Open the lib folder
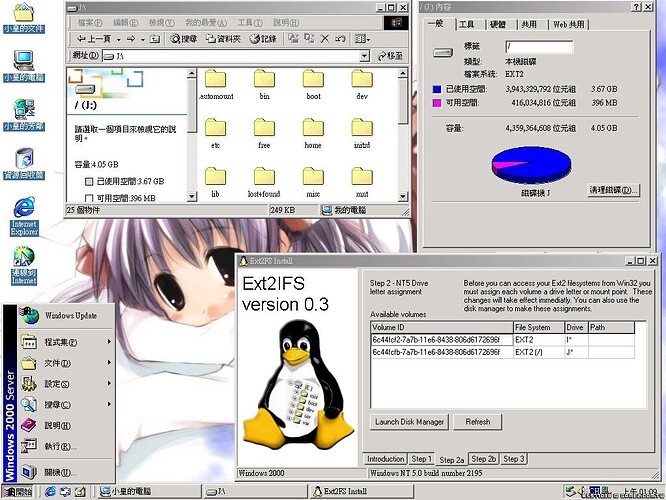 point(215,183)
